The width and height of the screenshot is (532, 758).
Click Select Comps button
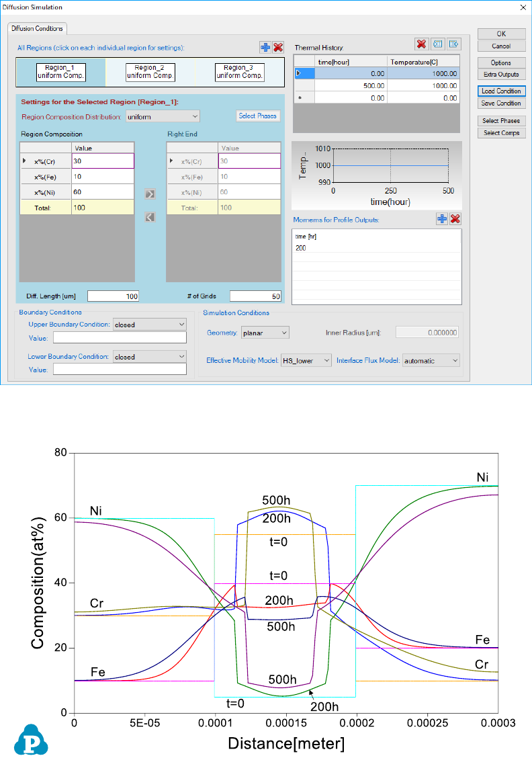point(502,133)
